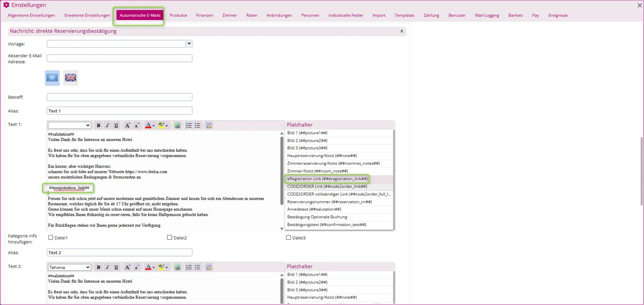This screenshot has width=644, height=305.
Task: Enable the Datei3 checkbox
Action: pos(288,237)
